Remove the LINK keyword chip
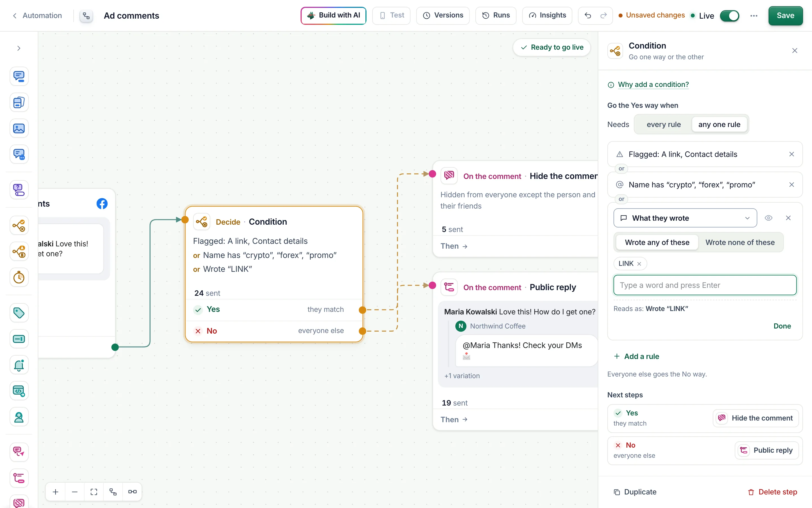Screen dimensions: 812x508 coord(639,264)
